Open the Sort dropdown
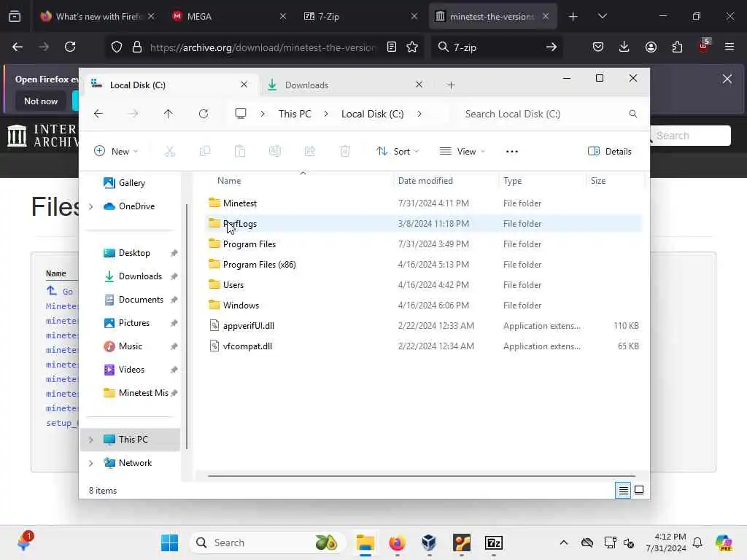The width and height of the screenshot is (747, 560). tap(398, 152)
